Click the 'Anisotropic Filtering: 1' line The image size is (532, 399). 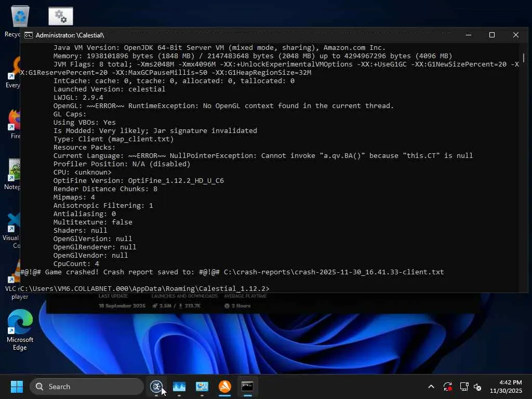pyautogui.click(x=103, y=206)
